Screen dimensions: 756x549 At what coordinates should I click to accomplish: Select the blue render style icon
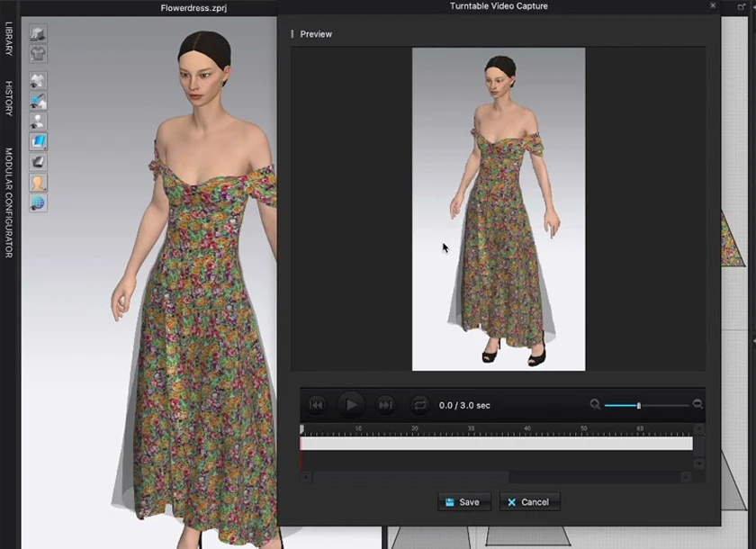(x=38, y=142)
